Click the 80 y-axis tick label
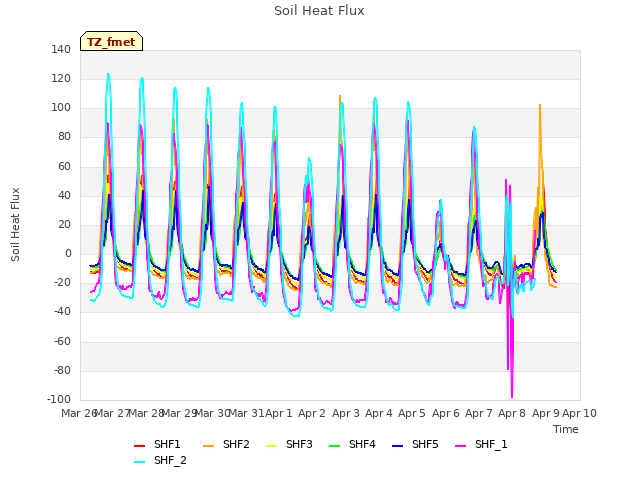Image resolution: width=640 pixels, height=480 pixels. 64,137
